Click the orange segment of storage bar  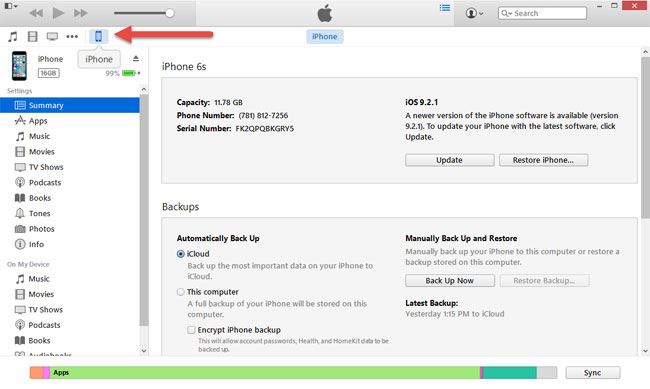(36, 372)
